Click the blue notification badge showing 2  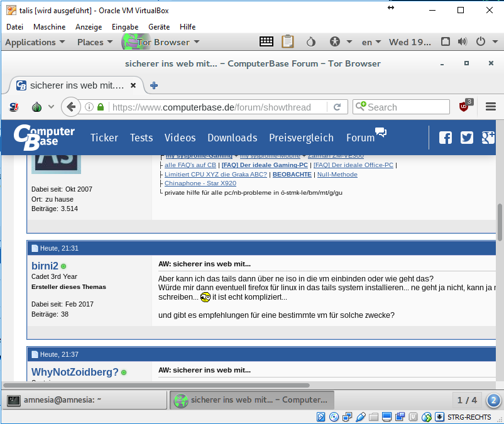(494, 401)
